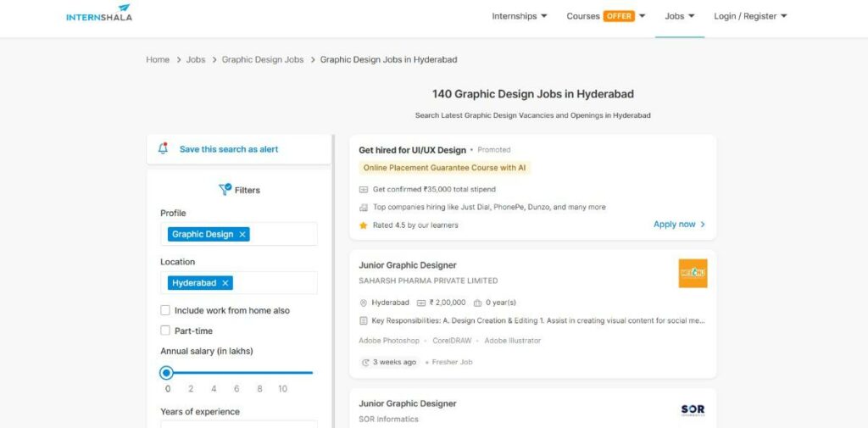Click the companies building icon in promoted card
868x428 pixels.
tap(363, 207)
